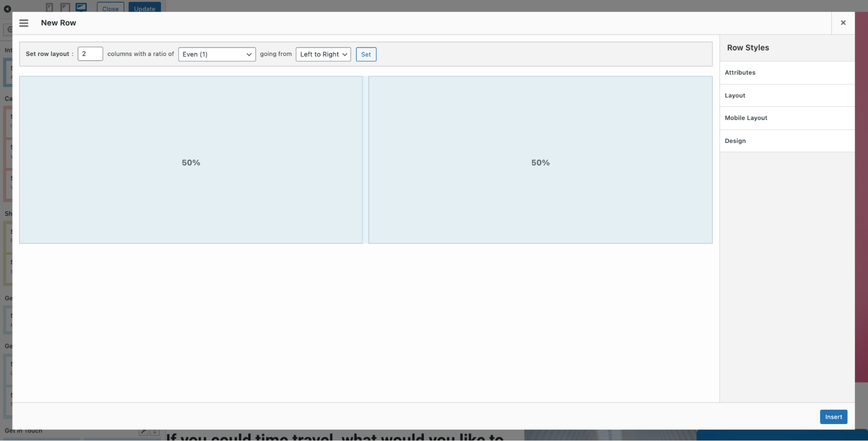Click the "going from" label
The image size is (868, 441).
pyautogui.click(x=276, y=54)
